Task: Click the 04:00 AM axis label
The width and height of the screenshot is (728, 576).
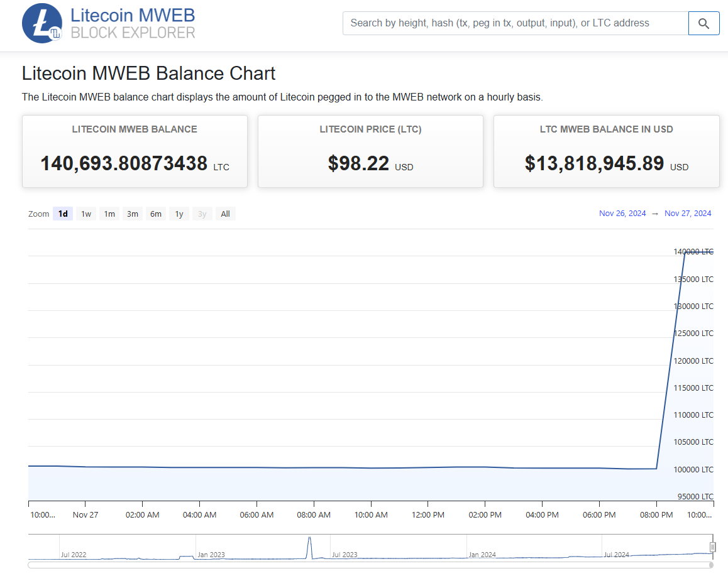Action: 199,515
